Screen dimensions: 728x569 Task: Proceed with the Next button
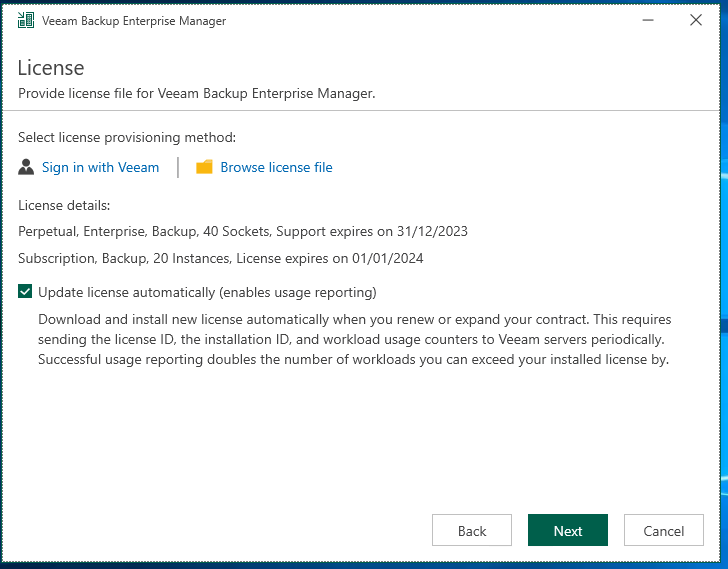point(568,530)
